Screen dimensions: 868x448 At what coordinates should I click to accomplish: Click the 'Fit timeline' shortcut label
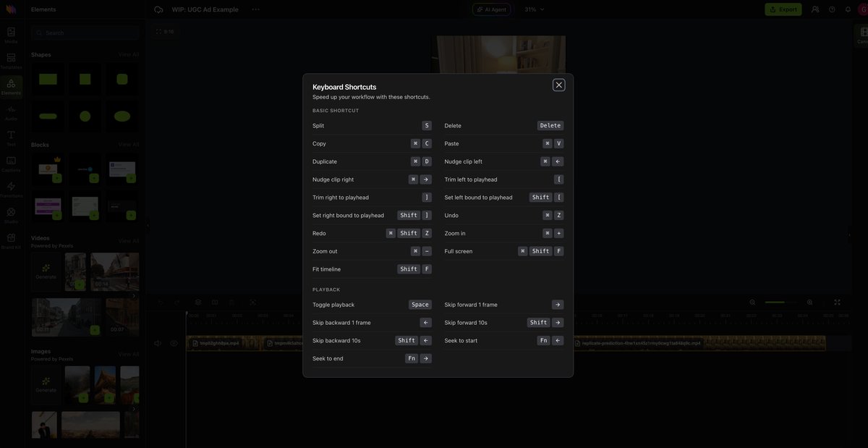pyautogui.click(x=328, y=269)
